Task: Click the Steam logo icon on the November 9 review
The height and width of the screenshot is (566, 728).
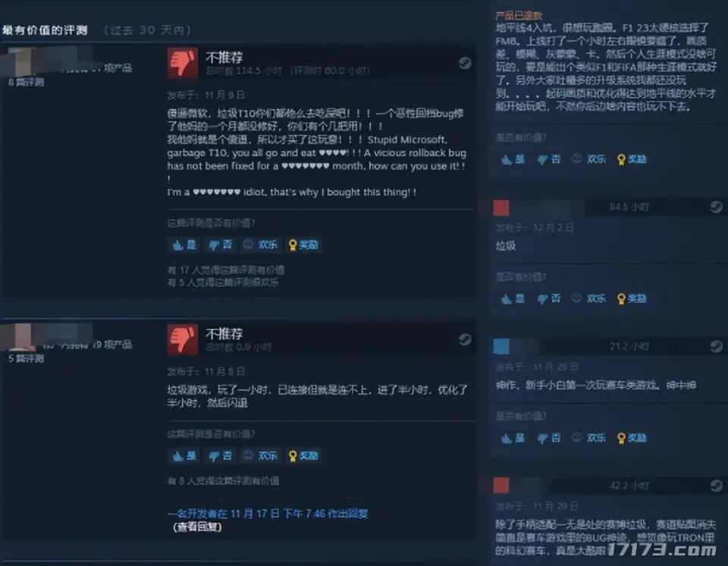Action: [465, 63]
